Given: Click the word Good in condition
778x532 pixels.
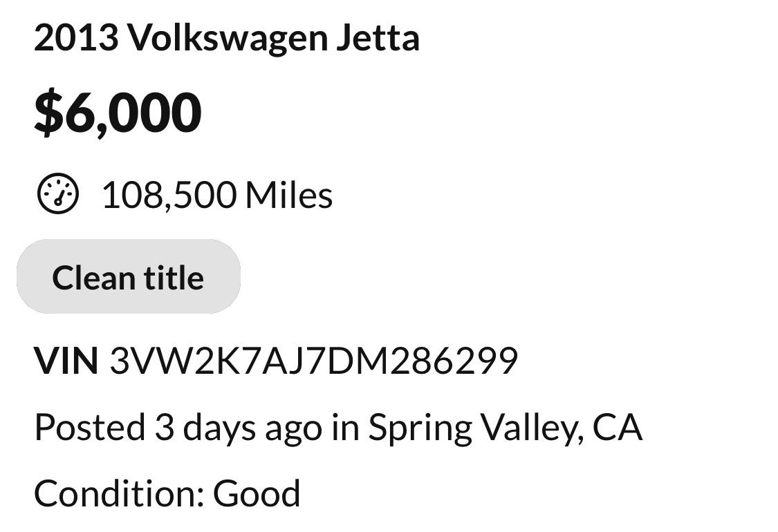Looking at the screenshot, I should pyautogui.click(x=257, y=493).
